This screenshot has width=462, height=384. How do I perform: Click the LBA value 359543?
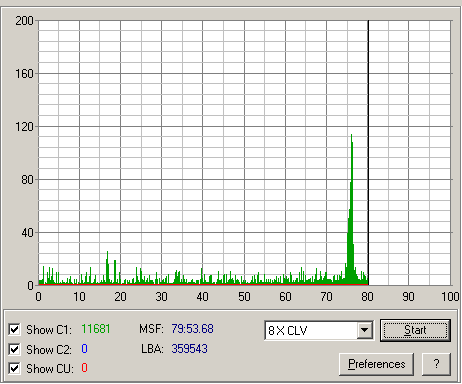point(190,349)
